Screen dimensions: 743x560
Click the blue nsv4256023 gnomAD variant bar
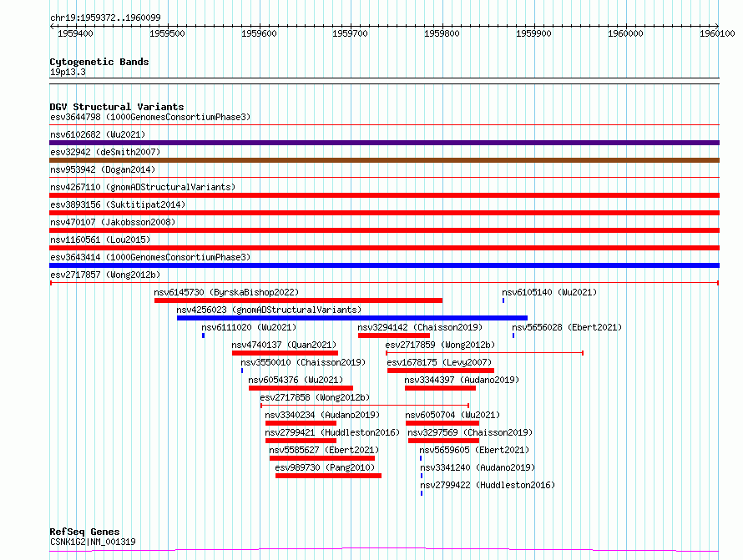352,318
